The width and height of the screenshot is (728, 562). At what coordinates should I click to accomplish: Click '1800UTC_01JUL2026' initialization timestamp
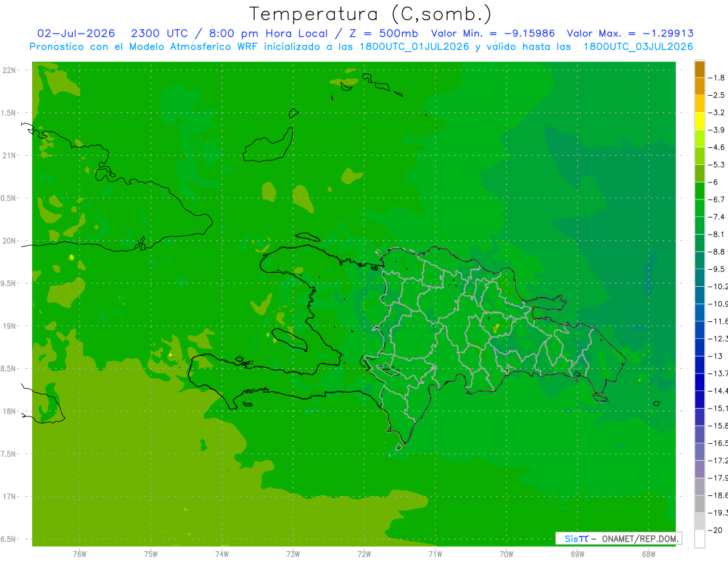[x=414, y=47]
